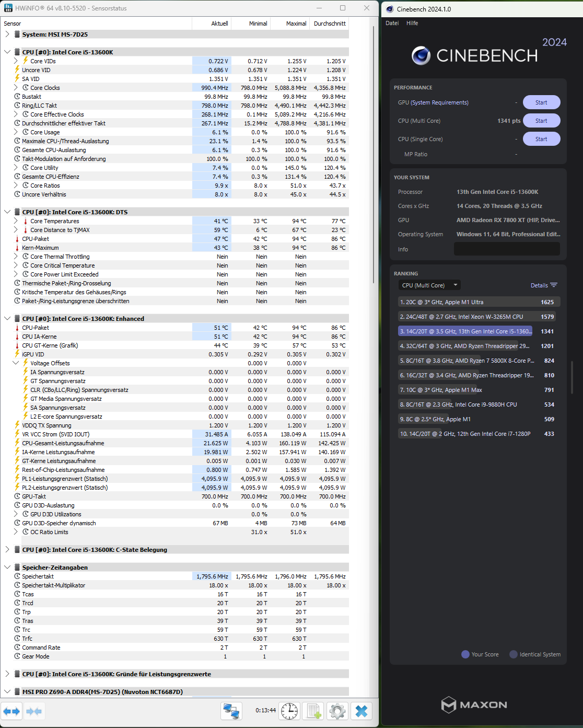Click the clock icon beside GPU-Takt

click(17, 496)
